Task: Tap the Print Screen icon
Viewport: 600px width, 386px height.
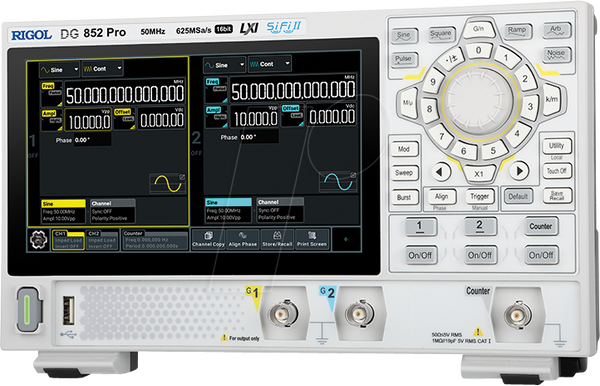Action: click(x=312, y=239)
